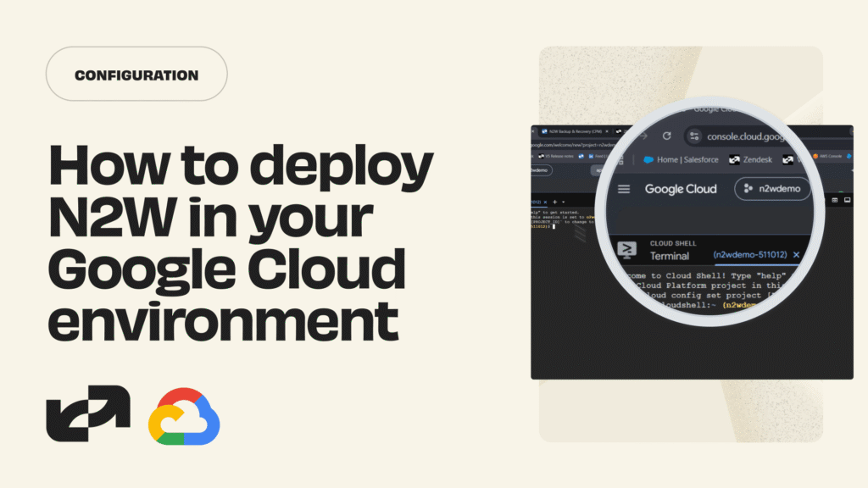Click the Cloud Shell terminal icon
The width and height of the screenshot is (868, 488).
(627, 250)
